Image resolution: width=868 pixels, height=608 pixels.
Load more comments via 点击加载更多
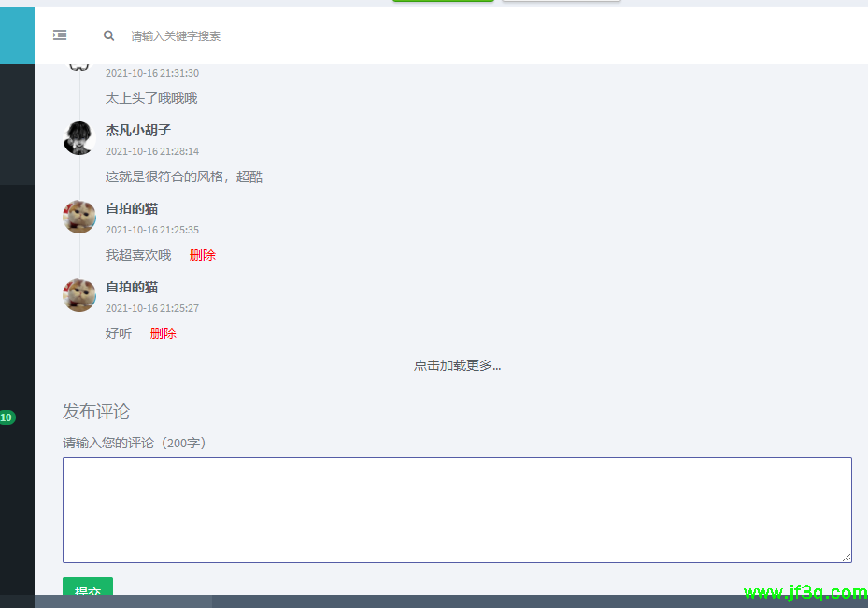coord(457,366)
